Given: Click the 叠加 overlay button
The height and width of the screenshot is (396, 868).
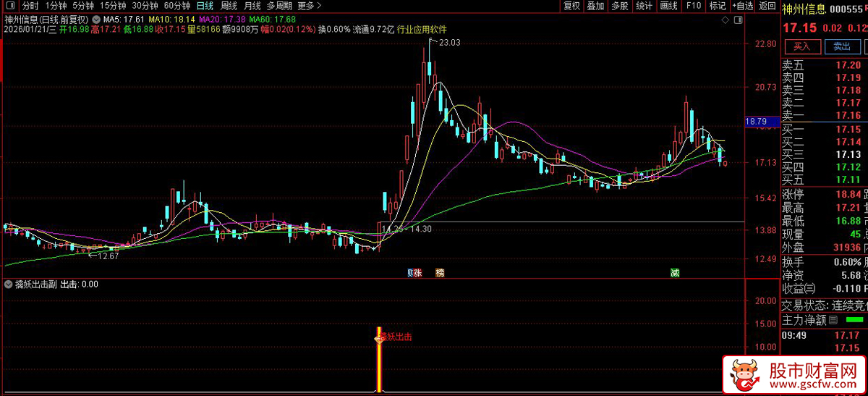Looking at the screenshot, I should pyautogui.click(x=595, y=6).
